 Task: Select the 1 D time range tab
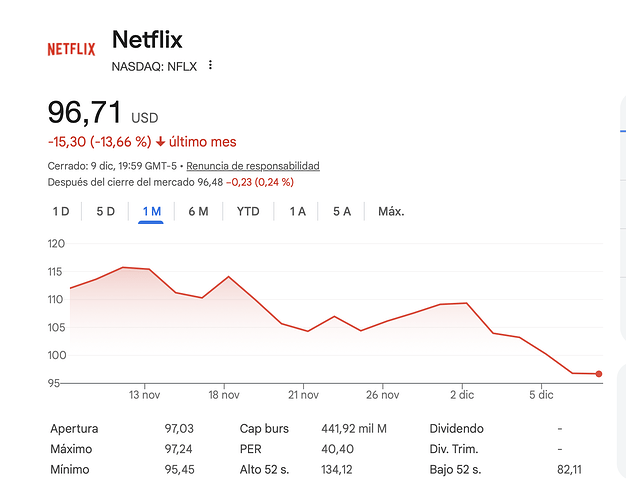[x=61, y=211]
